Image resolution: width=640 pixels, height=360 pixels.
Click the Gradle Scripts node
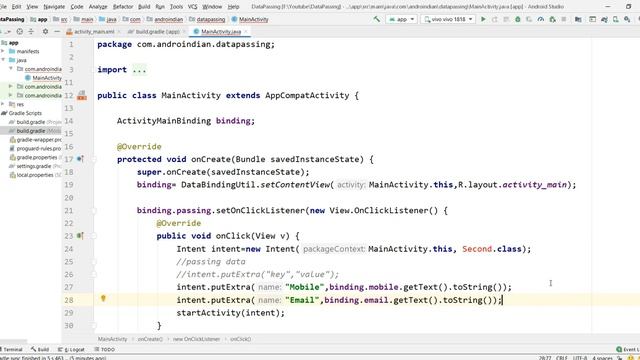point(22,113)
